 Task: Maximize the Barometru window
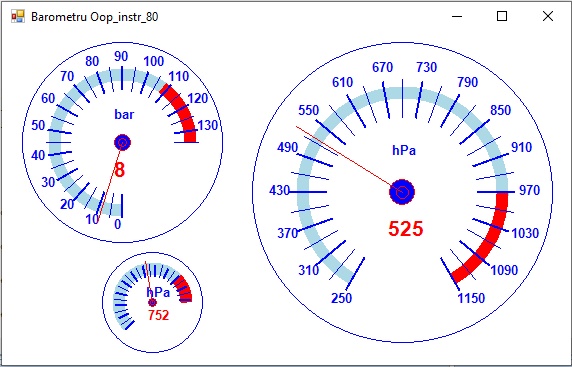(x=502, y=16)
